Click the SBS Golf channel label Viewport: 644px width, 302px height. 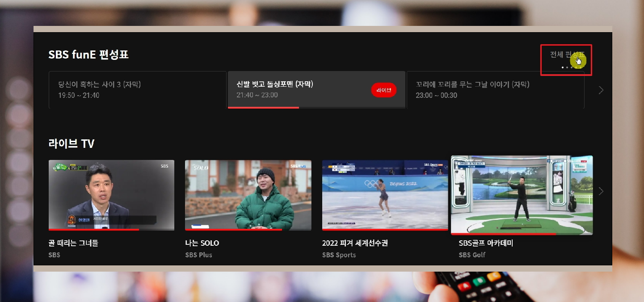[x=472, y=255]
